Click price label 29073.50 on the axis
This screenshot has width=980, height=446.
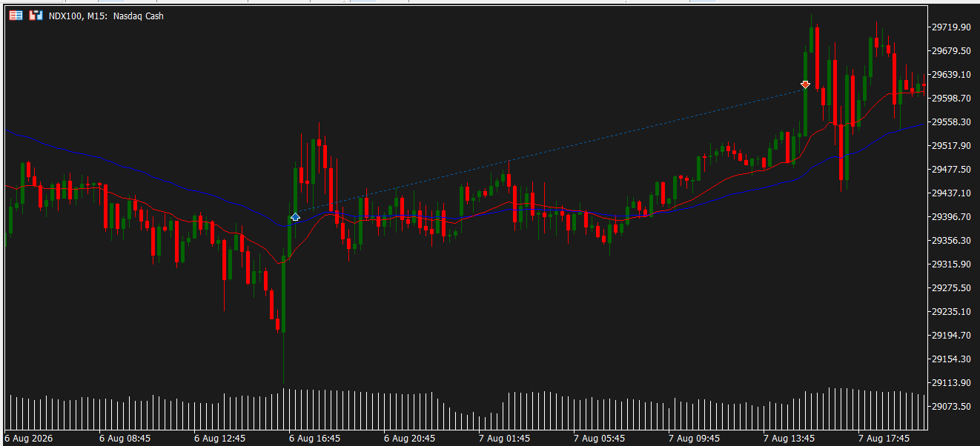pyautogui.click(x=951, y=407)
